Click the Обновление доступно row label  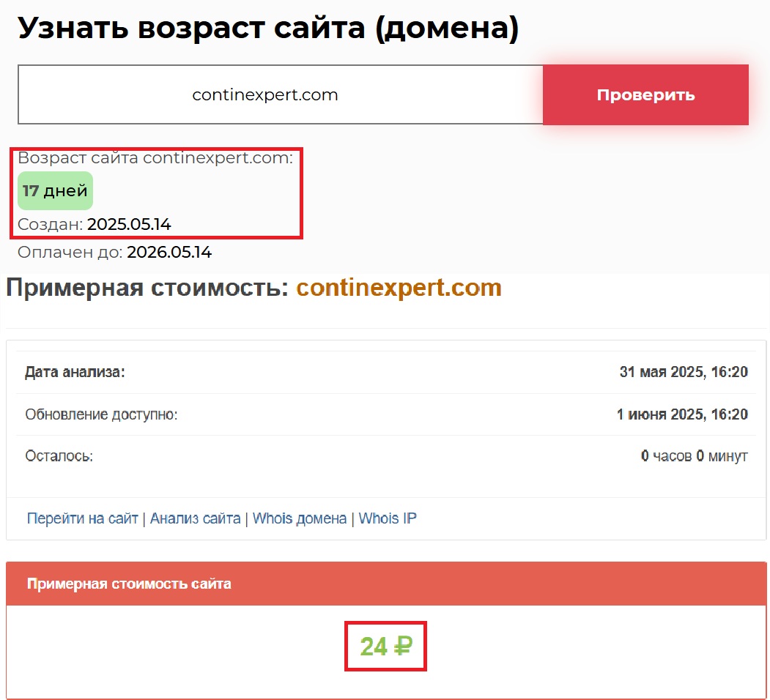click(x=101, y=414)
